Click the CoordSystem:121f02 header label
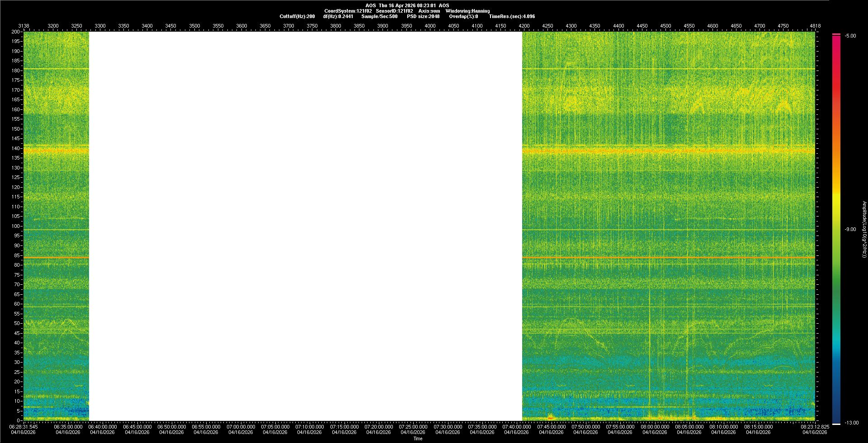Screen dimensions: 868x443 click(348, 11)
